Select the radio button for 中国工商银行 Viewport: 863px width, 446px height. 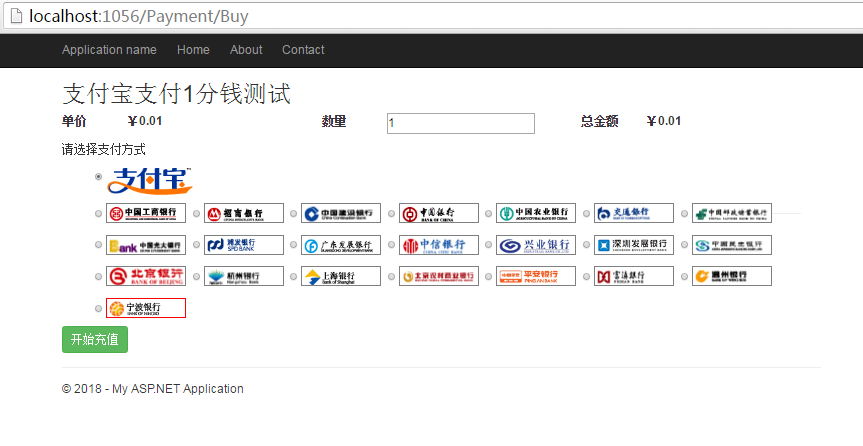99,214
